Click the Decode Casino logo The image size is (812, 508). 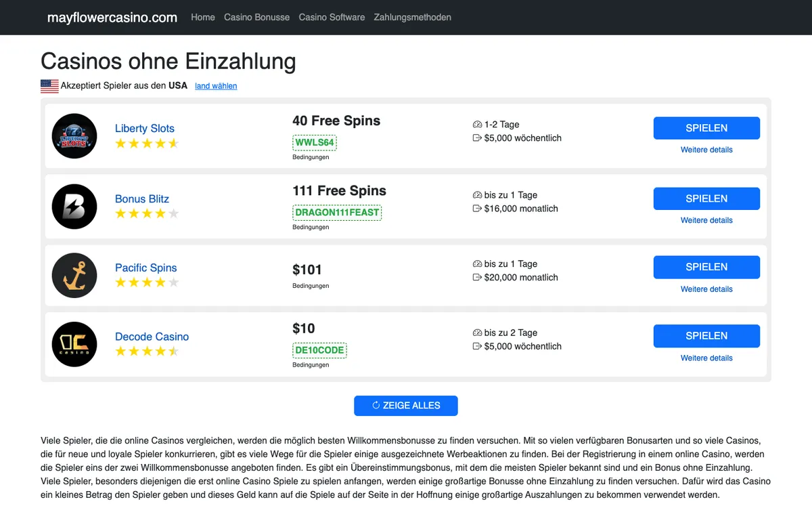74,344
